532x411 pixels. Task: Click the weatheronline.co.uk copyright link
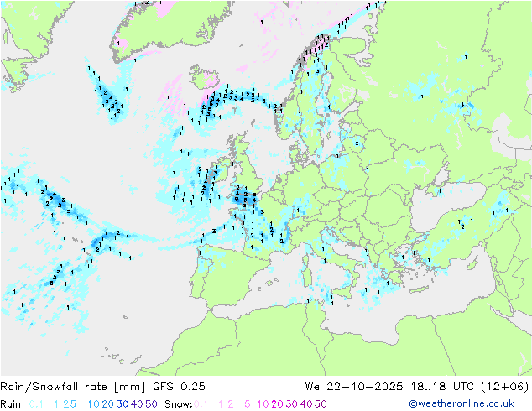(x=462, y=403)
